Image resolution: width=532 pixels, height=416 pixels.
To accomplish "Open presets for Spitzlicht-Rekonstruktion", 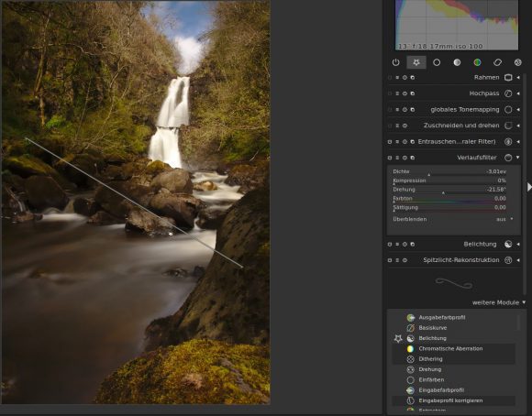I will click(x=397, y=260).
